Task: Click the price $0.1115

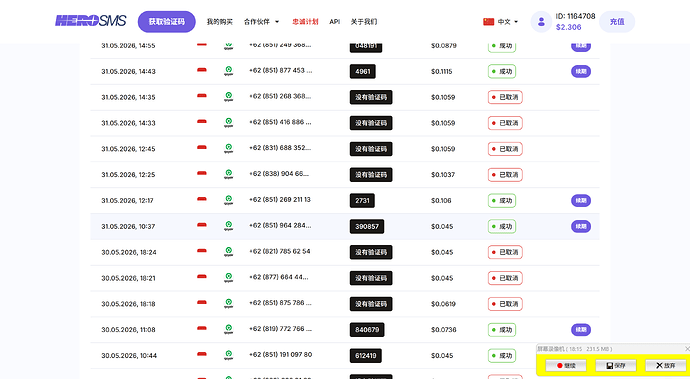Action: click(x=441, y=71)
